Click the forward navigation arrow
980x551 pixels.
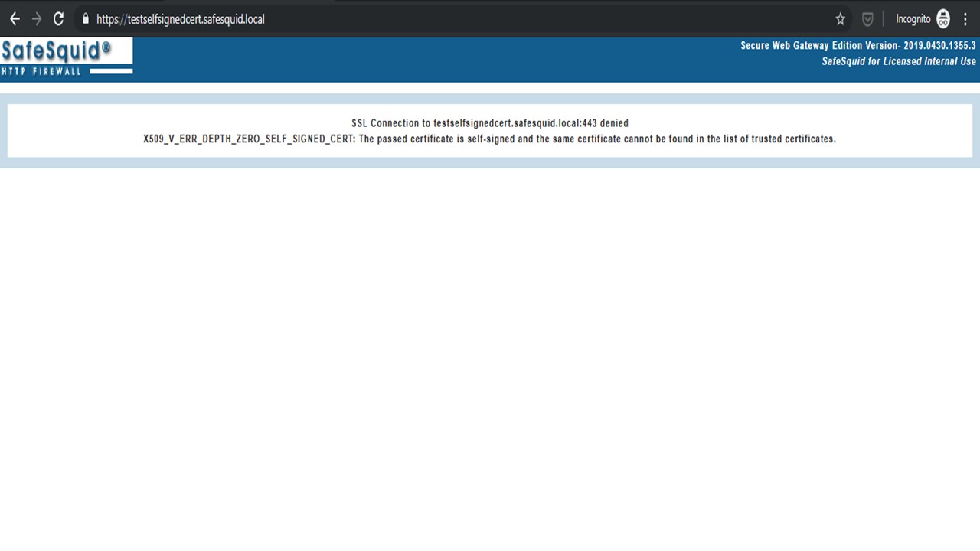tap(36, 19)
